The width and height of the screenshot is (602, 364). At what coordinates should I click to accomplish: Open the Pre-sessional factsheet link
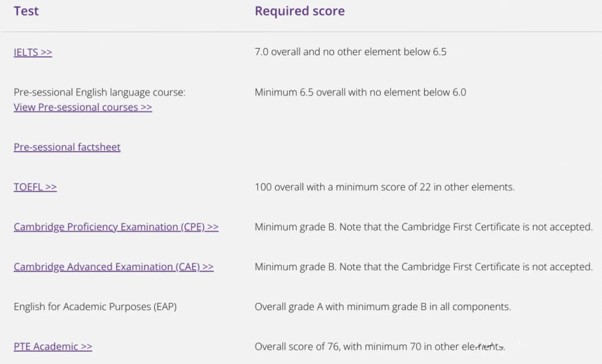tap(67, 147)
